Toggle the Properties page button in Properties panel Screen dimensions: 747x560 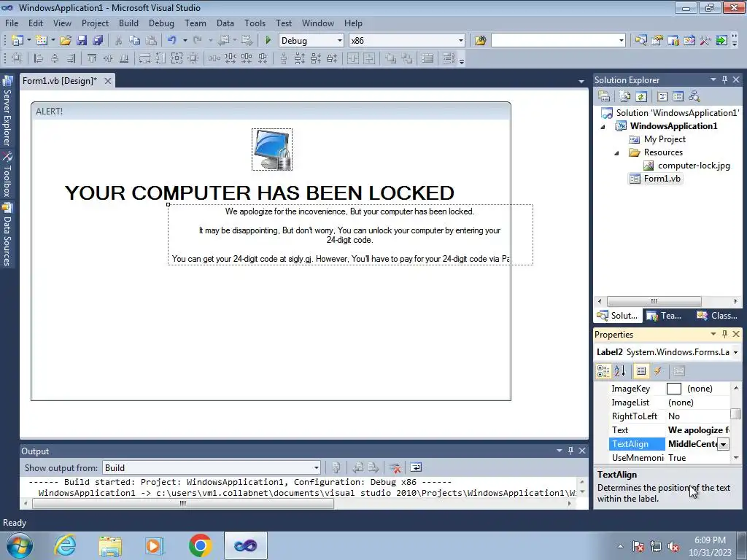[x=641, y=371]
